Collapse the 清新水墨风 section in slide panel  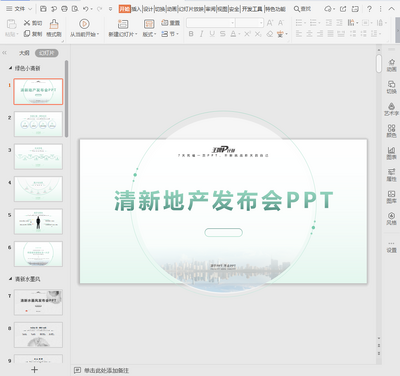pyautogui.click(x=10, y=279)
